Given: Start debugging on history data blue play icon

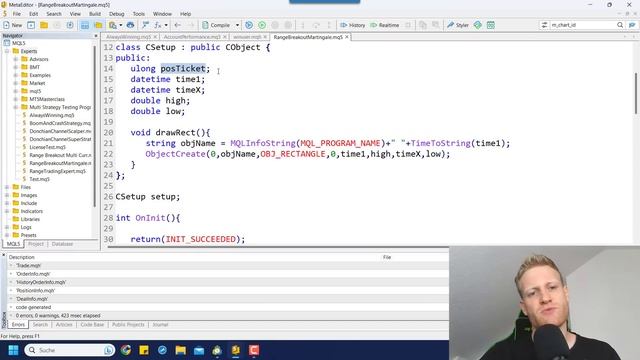Looking at the screenshot, I should (249, 25).
